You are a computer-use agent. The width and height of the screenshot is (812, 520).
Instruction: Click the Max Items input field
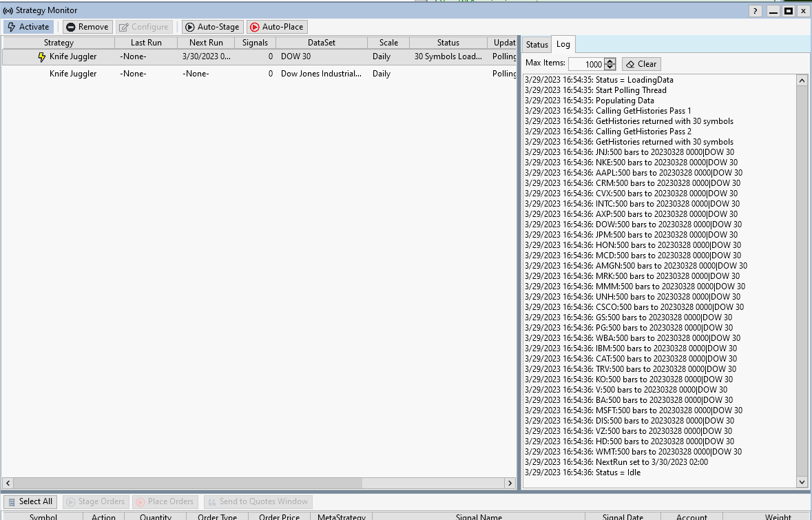point(585,64)
